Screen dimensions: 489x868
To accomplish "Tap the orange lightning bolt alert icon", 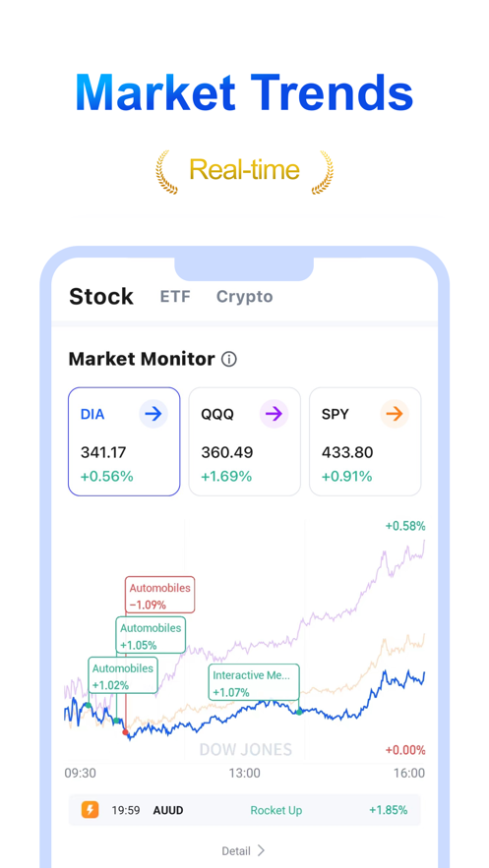I will [90, 810].
